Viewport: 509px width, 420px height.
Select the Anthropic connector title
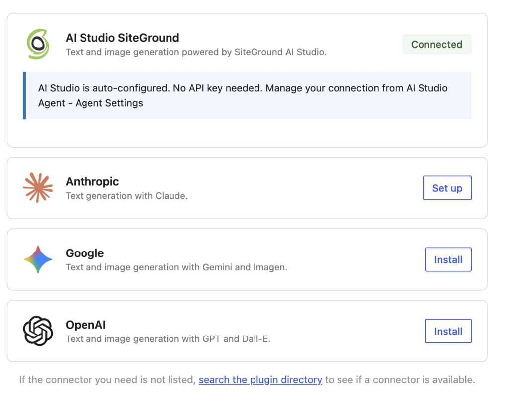92,181
